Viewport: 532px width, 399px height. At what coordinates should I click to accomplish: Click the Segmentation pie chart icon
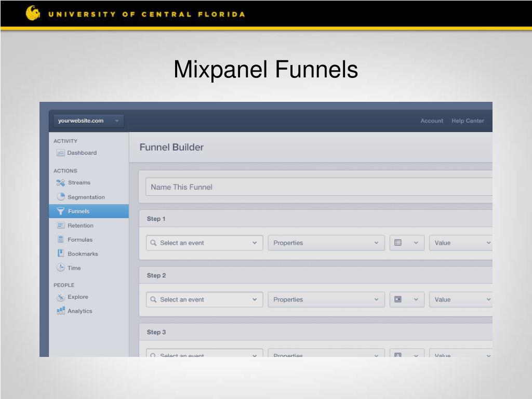pos(61,197)
